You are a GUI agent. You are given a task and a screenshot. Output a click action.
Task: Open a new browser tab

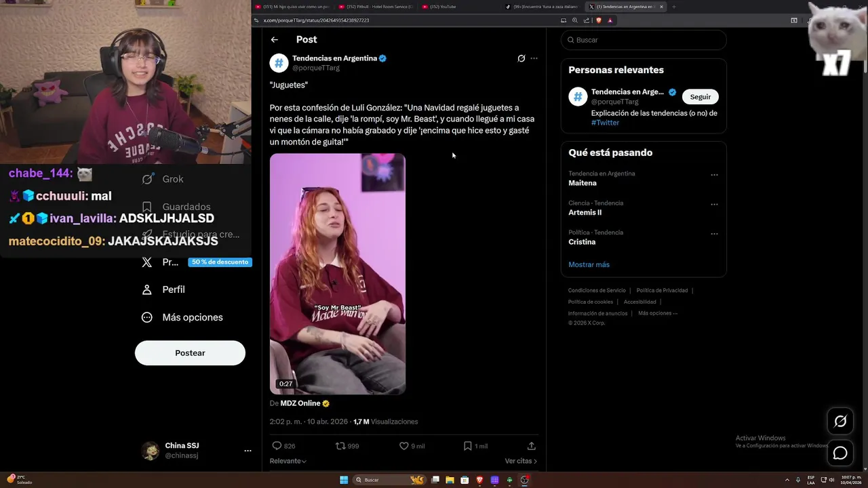[x=673, y=7]
